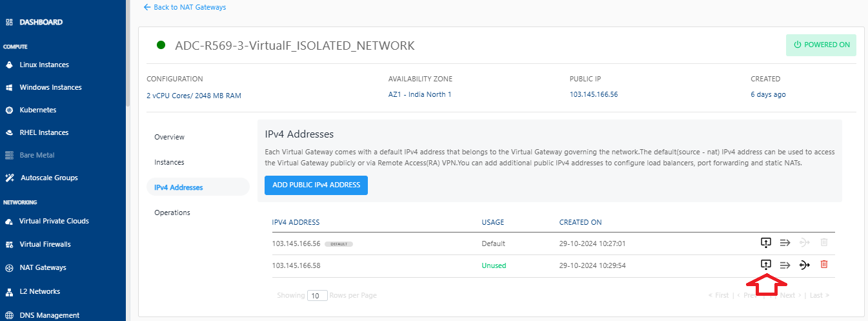Click the RHEL Instances hat icon
This screenshot has width=868, height=321.
point(9,132)
